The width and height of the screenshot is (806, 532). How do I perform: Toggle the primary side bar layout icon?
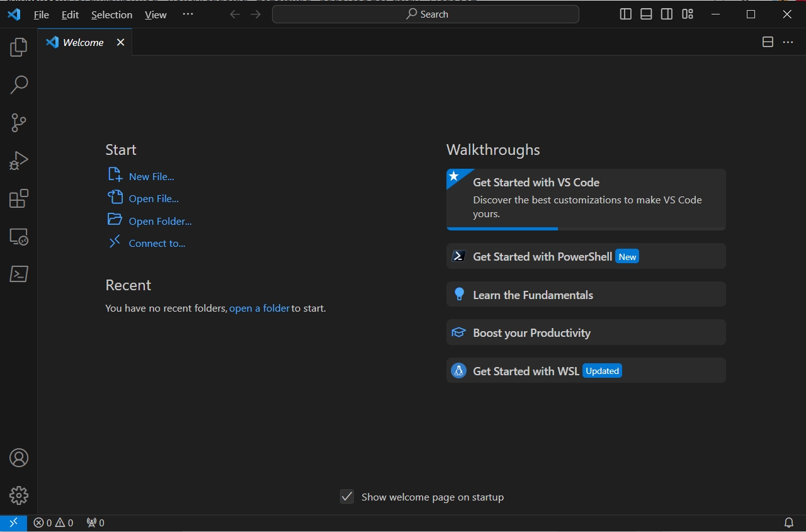625,14
